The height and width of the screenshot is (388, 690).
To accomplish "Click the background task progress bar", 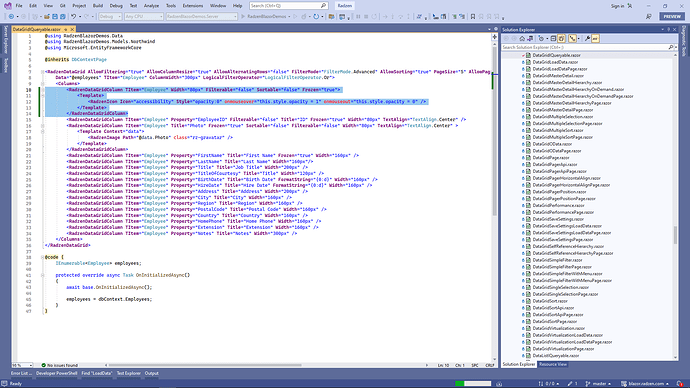I will coord(473,384).
